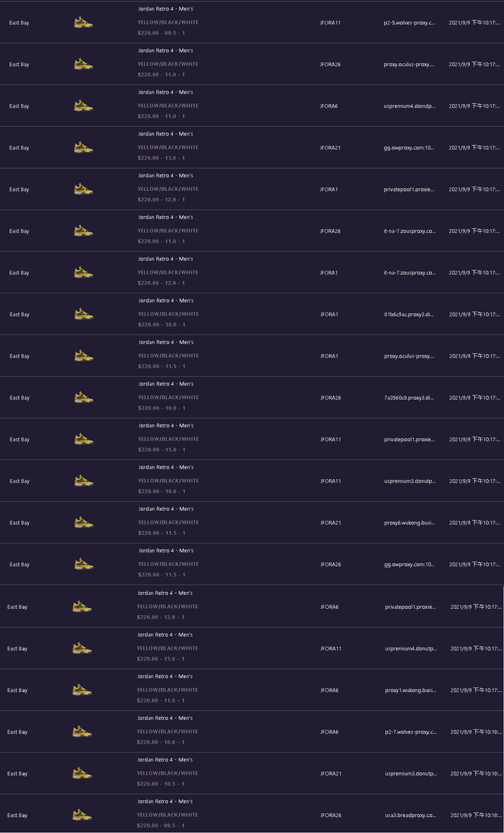Image resolution: width=504 pixels, height=833 pixels.
Task: Click 'Jordan Retro 4 - Men's' in 7a3560c8.proxy3 row
Action: coord(165,384)
